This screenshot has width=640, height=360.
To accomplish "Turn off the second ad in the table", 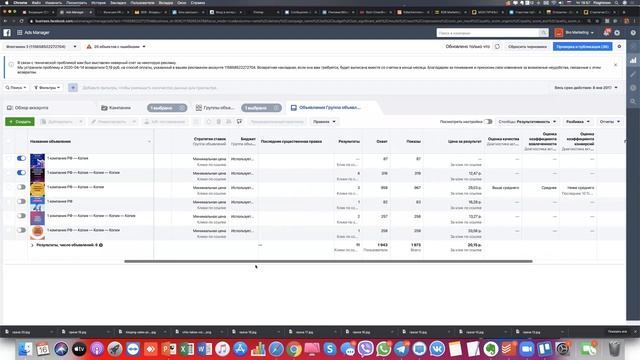I will [21, 173].
